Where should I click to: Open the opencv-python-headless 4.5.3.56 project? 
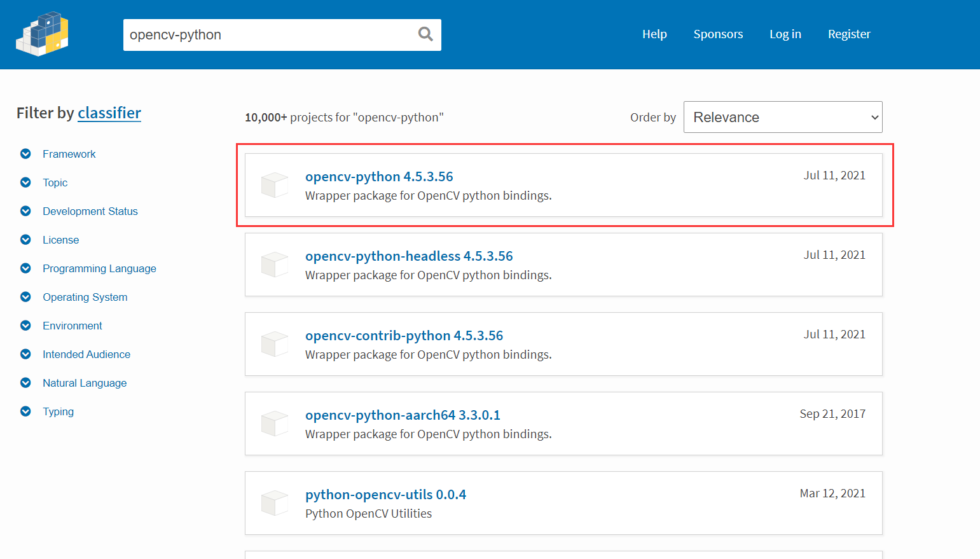[x=409, y=256]
